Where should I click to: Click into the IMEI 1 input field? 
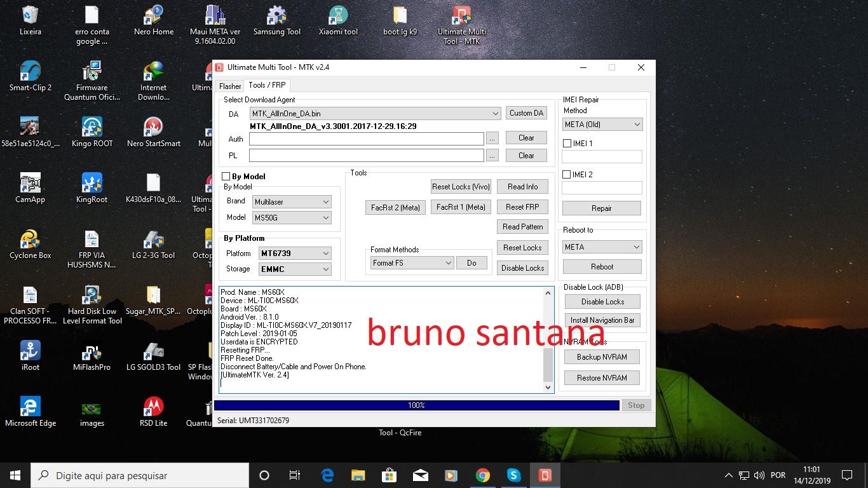coord(602,156)
